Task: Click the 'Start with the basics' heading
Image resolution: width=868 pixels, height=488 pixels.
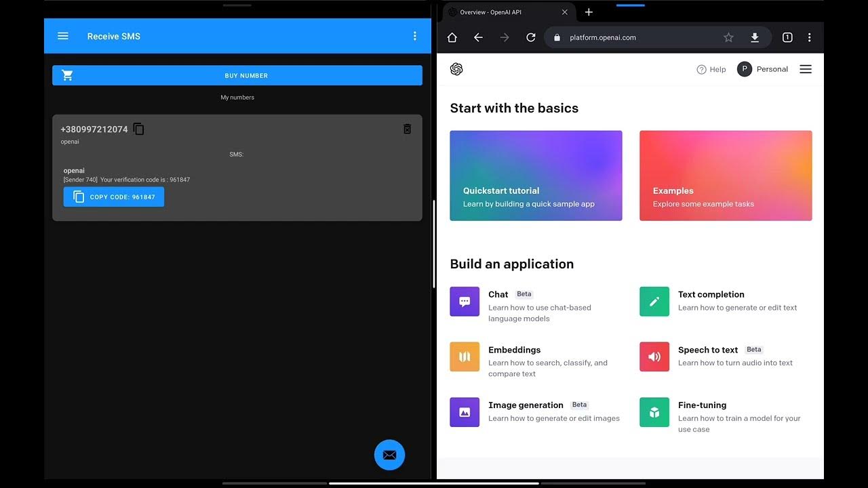Action: [514, 108]
